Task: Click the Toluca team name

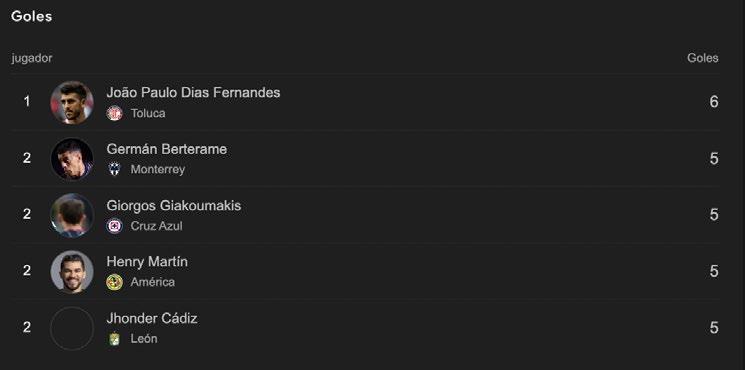Action: click(x=148, y=113)
